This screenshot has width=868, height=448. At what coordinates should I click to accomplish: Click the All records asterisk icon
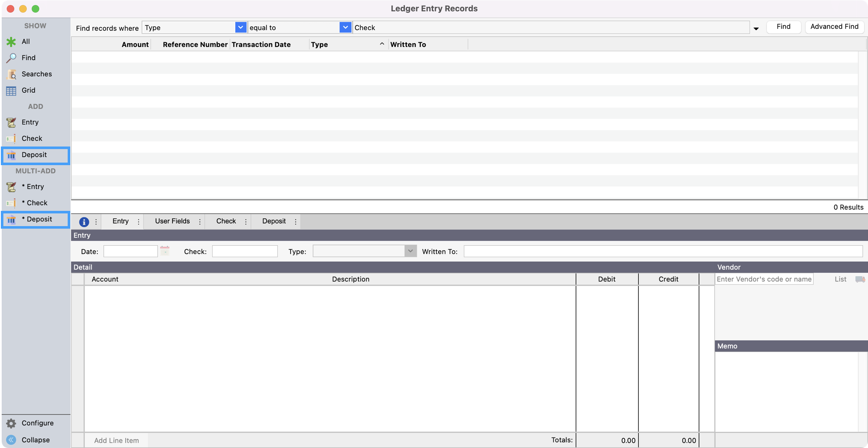(x=11, y=41)
